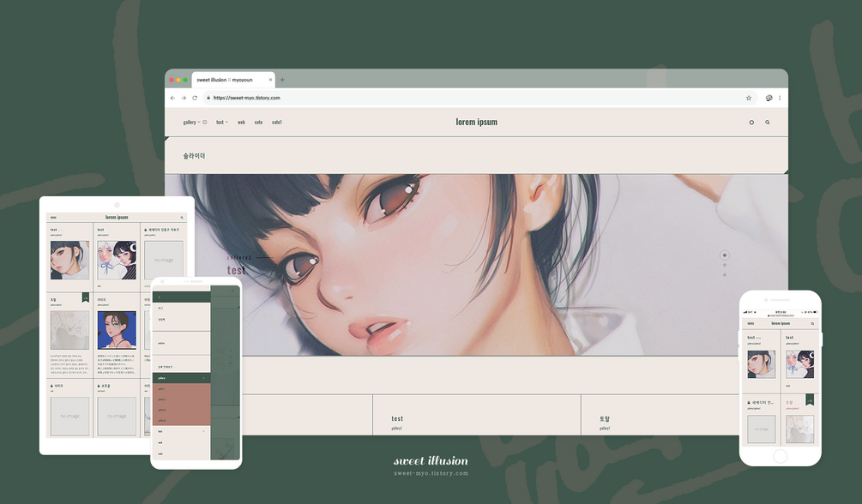862x504 pixels.
Task: Click lorem ipsum title in tablet view
Action: 117,217
